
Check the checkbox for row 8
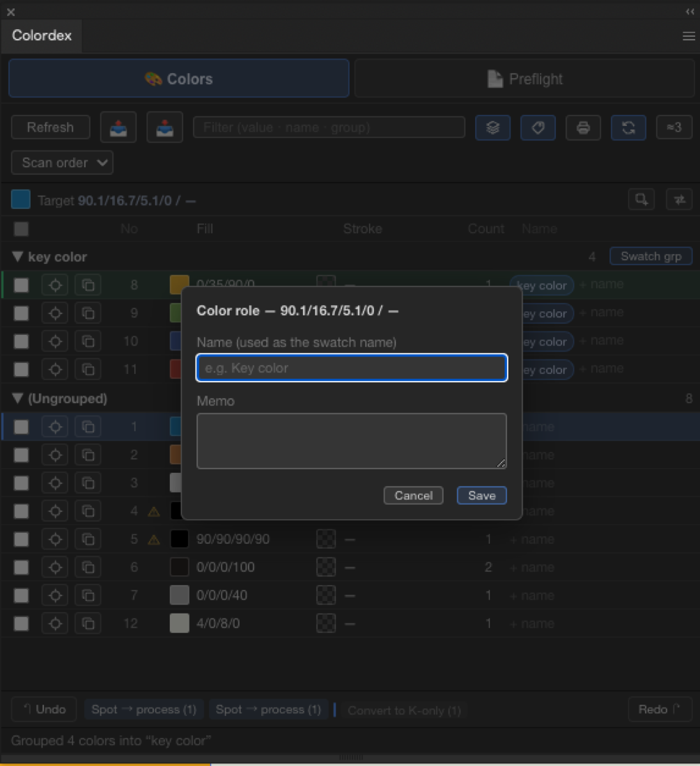click(x=21, y=285)
